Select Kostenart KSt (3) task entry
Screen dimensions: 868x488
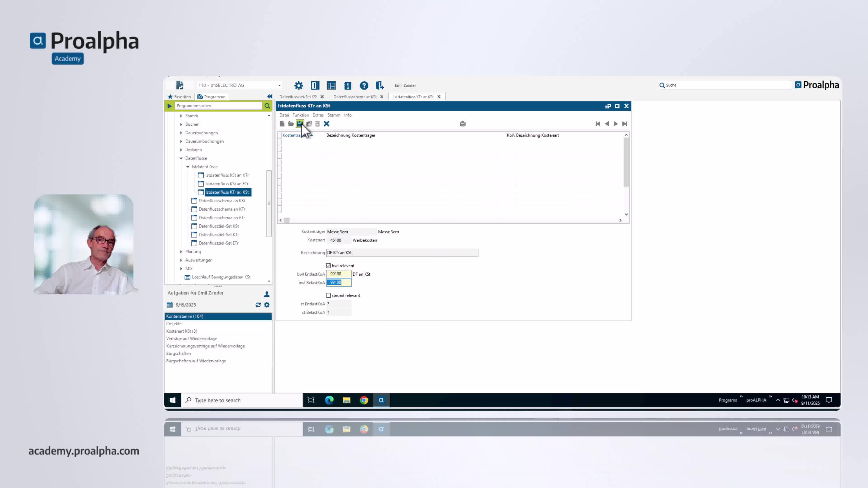point(182,331)
